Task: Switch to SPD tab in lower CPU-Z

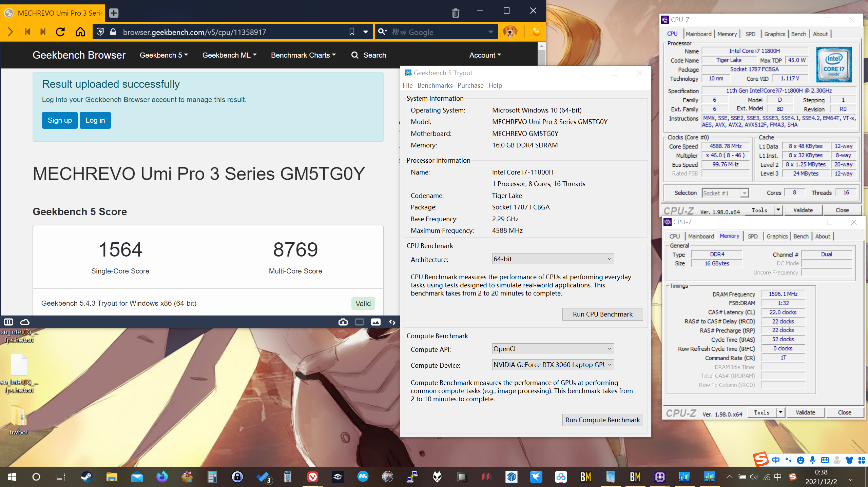Action: tap(752, 236)
